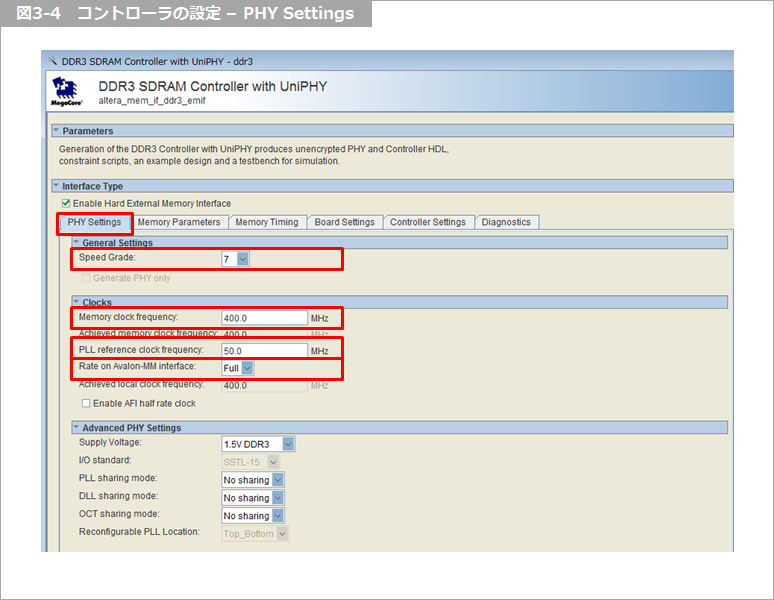Viewport: 774px width, 600px height.
Task: Open Rate on Avalon-MM interface dropdown
Action: [x=237, y=368]
